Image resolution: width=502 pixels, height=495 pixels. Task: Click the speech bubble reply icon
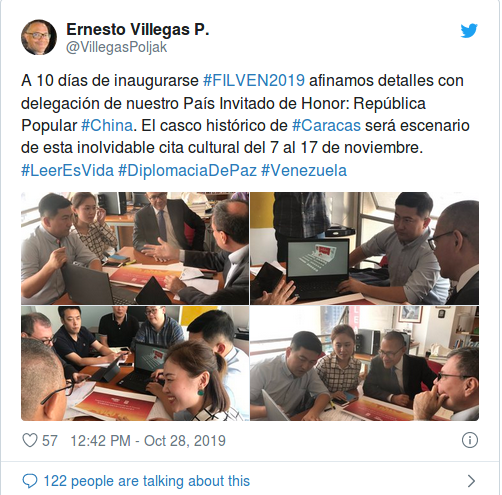click(x=30, y=481)
